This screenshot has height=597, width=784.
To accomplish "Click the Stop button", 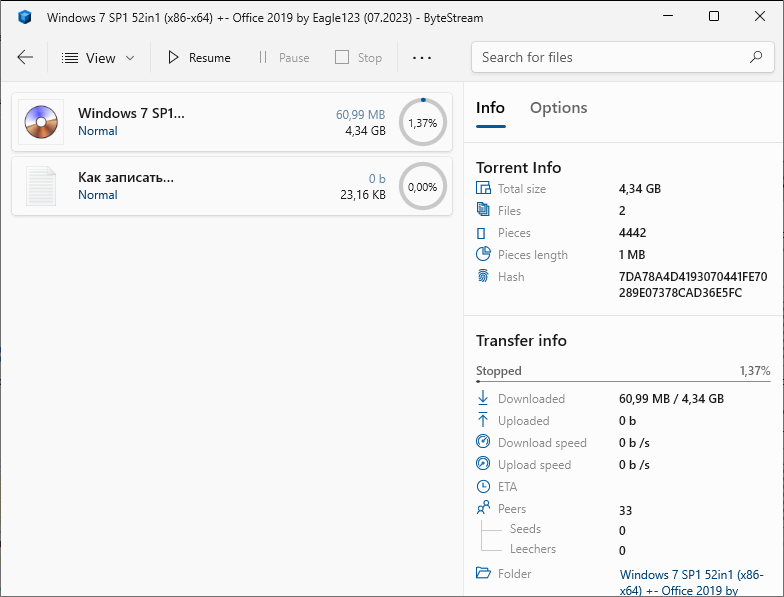I will point(358,58).
